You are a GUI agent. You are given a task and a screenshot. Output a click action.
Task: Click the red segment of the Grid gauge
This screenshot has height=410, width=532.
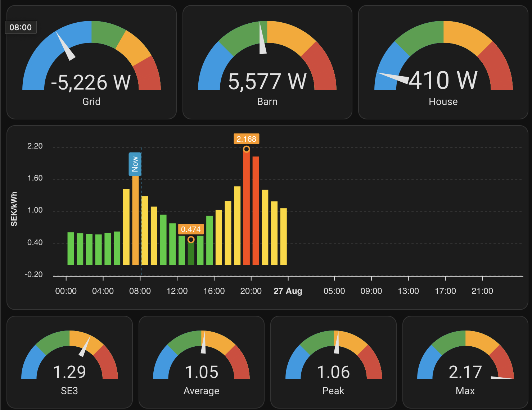coord(148,76)
